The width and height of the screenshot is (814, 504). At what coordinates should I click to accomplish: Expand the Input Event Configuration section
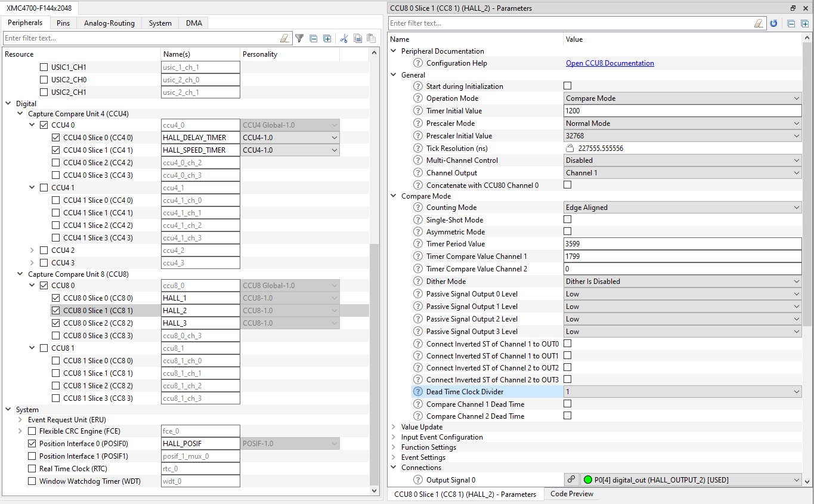point(394,437)
